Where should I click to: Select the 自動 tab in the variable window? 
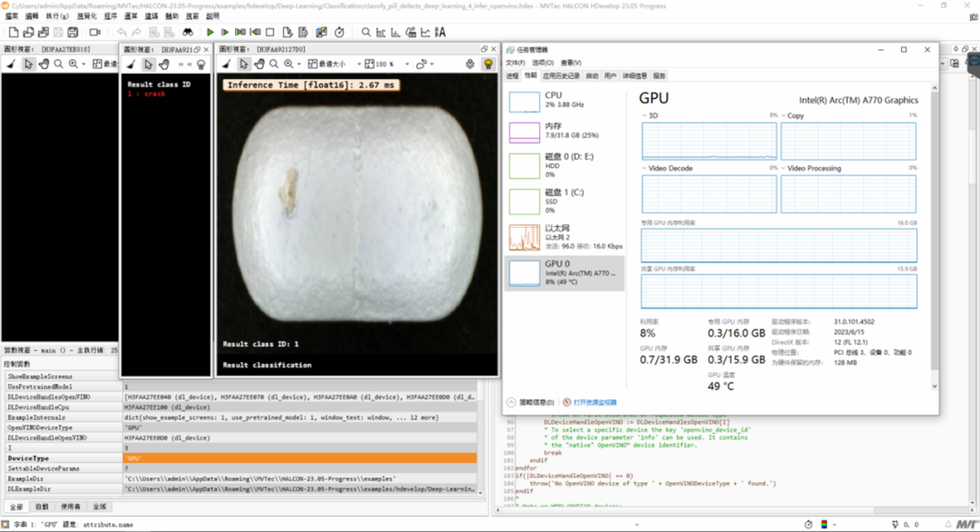click(x=42, y=507)
